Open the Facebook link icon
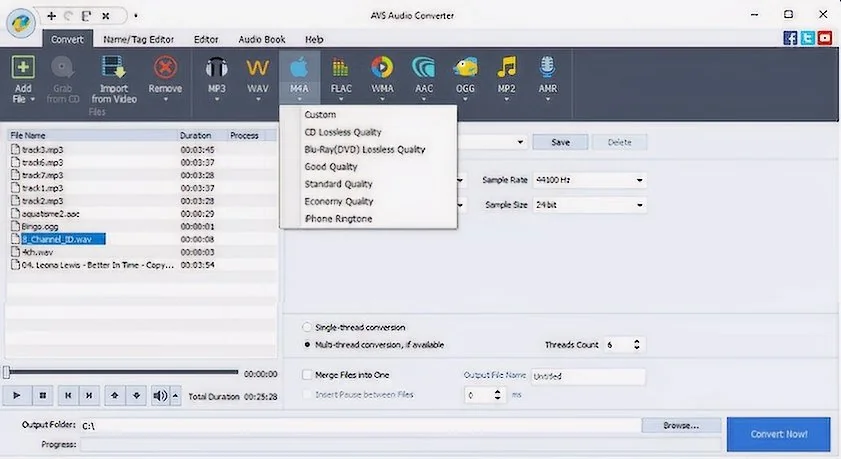 tap(790, 38)
